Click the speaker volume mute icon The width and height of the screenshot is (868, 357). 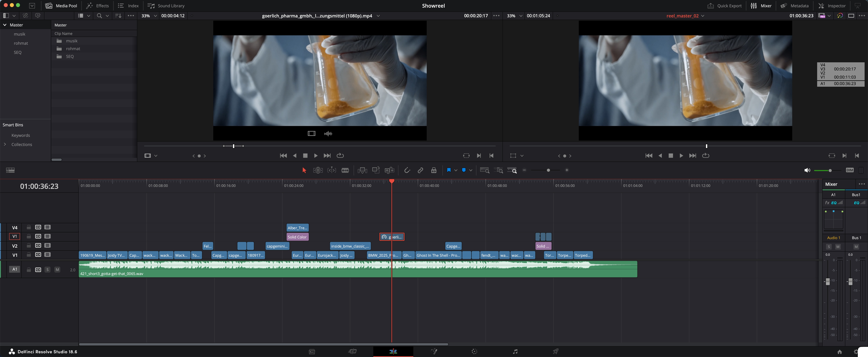807,170
